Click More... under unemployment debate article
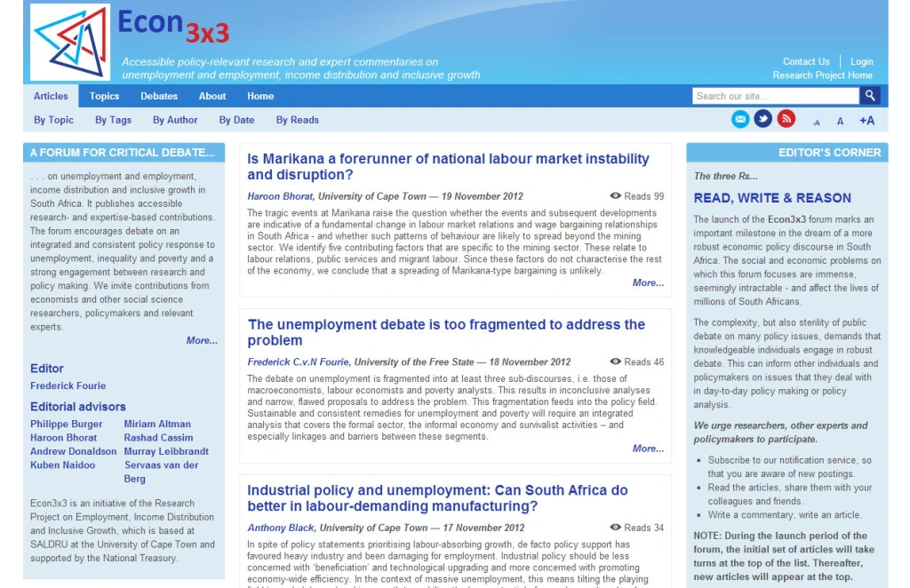This screenshot has width=910, height=588. pos(648,449)
